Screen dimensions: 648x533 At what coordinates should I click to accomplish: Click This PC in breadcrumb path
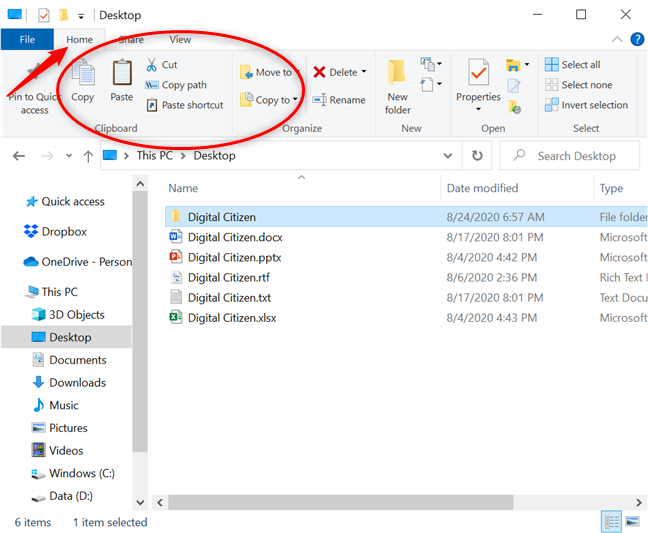pos(155,156)
